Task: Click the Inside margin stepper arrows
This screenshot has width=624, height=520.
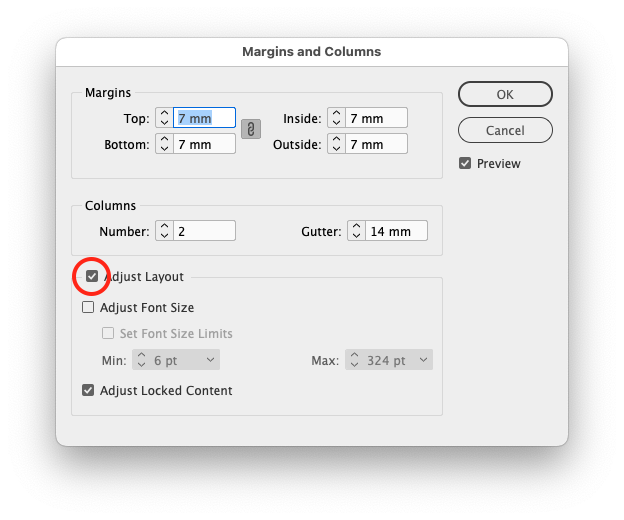Action: point(336,118)
